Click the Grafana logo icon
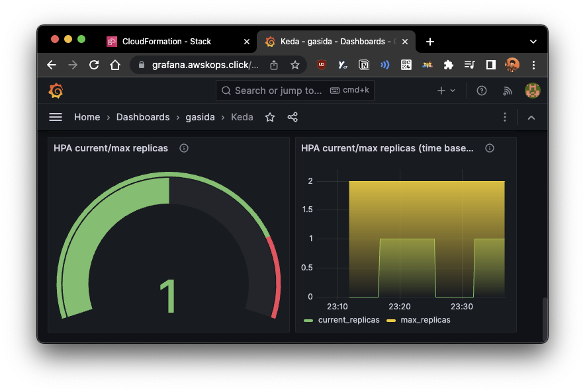The height and width of the screenshot is (392, 585). [56, 91]
